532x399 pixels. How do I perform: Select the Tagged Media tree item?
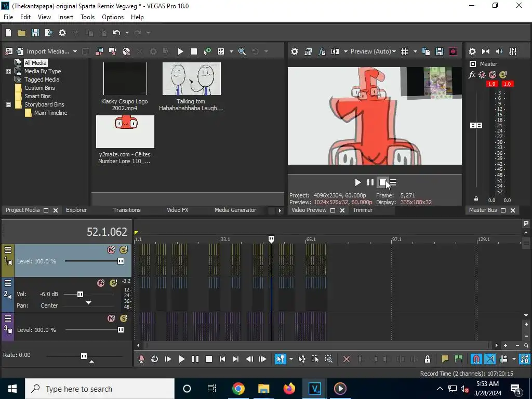[x=42, y=79]
